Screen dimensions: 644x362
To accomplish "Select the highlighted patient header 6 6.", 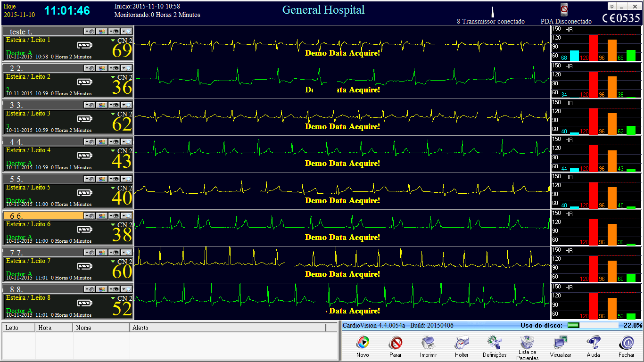I will [43, 215].
